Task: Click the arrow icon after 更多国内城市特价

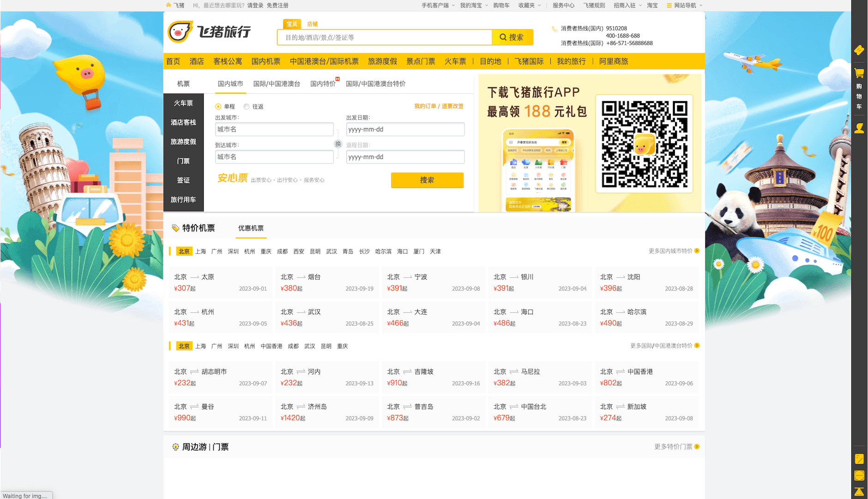Action: point(697,251)
